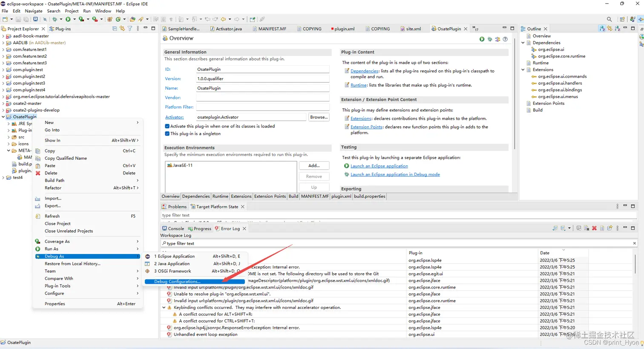Open the Run toolbar button dropdown arrow

74,19
